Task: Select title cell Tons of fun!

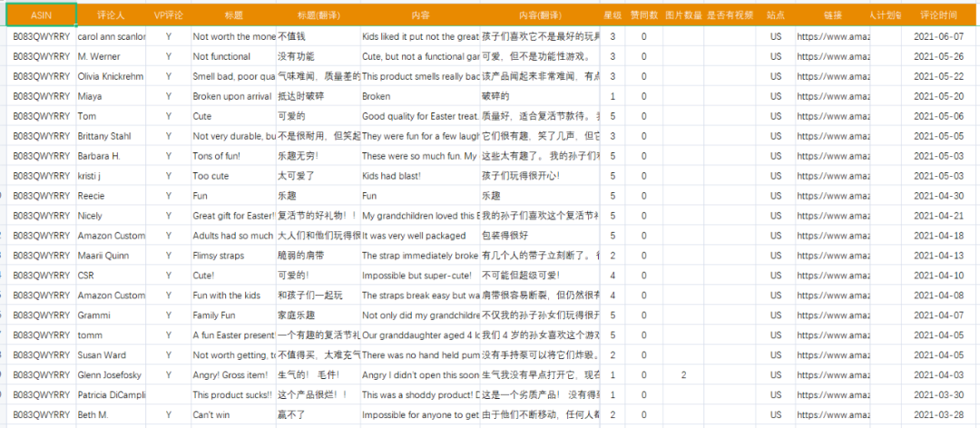Action: [x=233, y=156]
